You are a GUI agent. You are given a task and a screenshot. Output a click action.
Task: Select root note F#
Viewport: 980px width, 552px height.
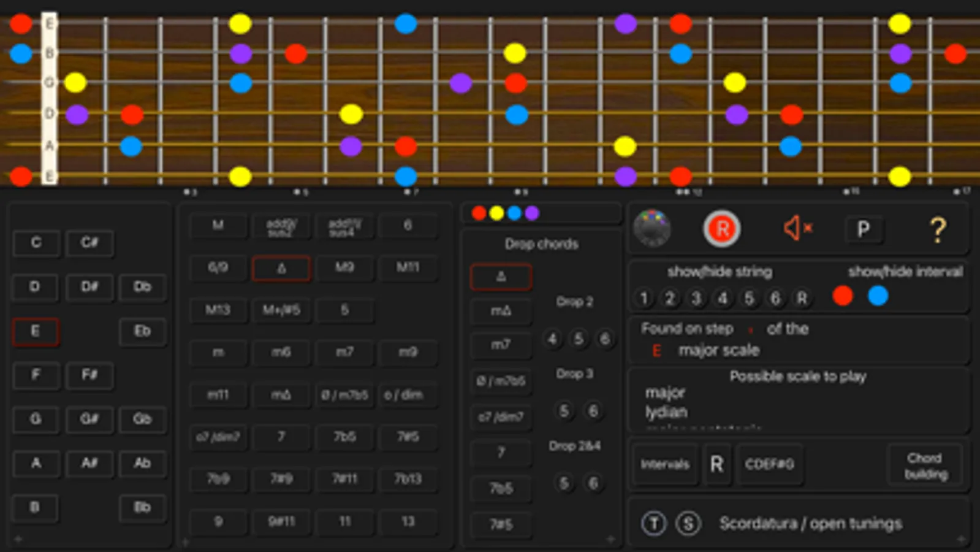89,375
